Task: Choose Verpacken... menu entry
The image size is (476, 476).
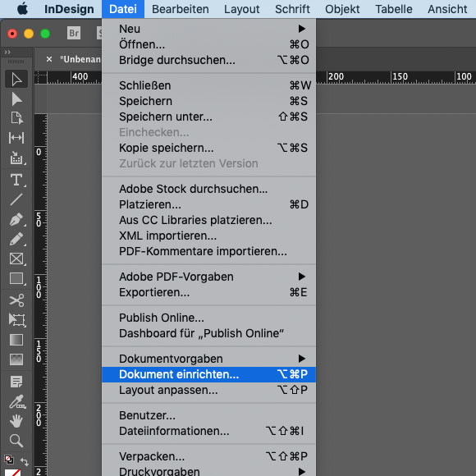Action: (x=208, y=456)
